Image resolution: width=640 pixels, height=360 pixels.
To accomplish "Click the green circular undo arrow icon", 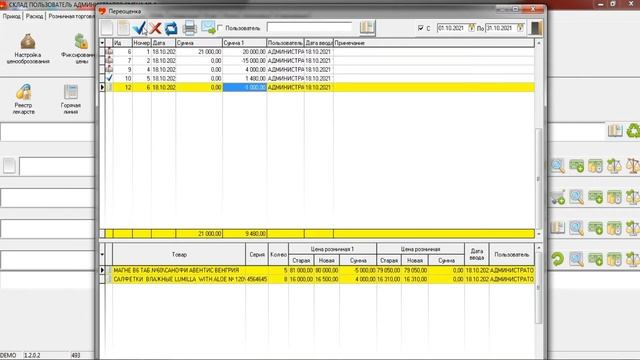I will [x=558, y=259].
